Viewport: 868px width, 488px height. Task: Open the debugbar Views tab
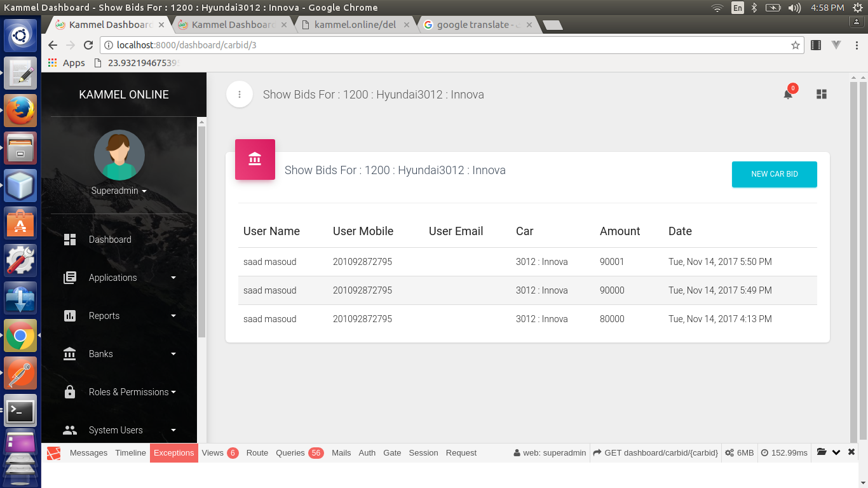pyautogui.click(x=220, y=453)
